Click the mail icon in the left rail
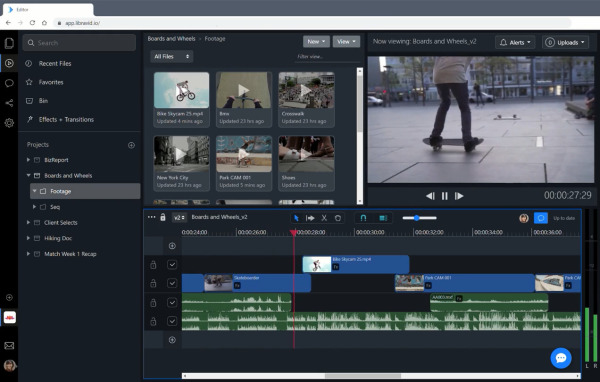Screen dimensions: 600x382 (x=9, y=346)
